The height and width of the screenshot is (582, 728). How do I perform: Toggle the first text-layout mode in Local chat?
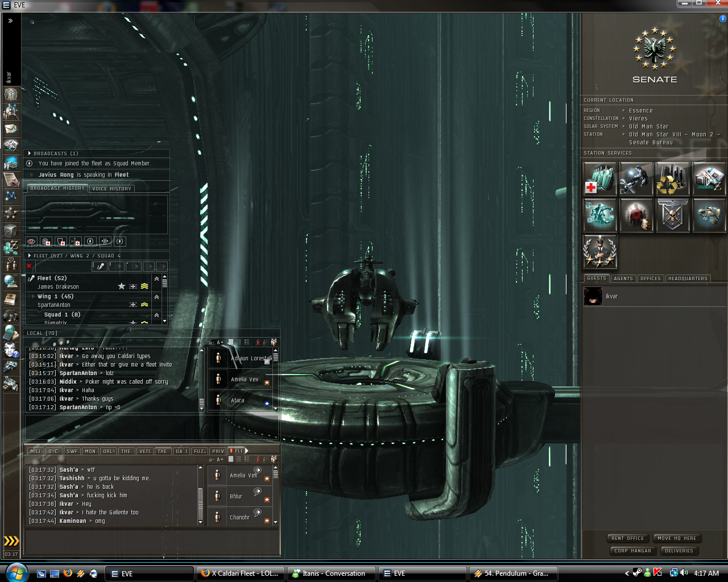coord(231,342)
